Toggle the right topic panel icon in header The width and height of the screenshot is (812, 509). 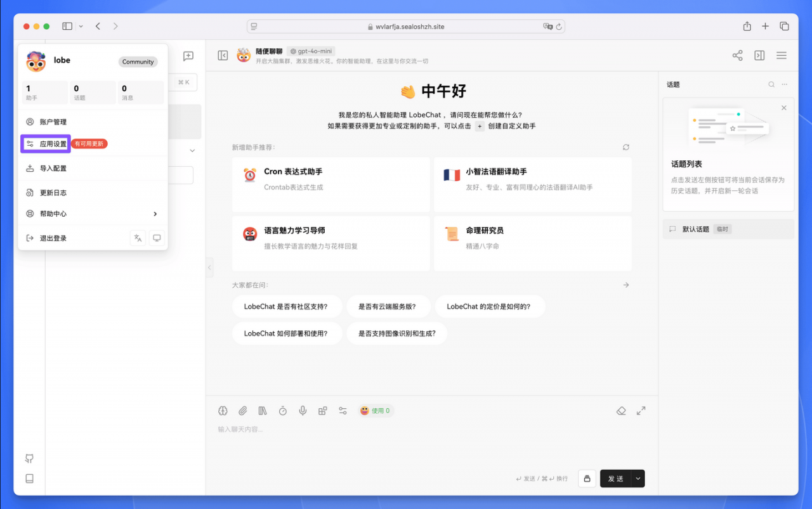tap(759, 56)
